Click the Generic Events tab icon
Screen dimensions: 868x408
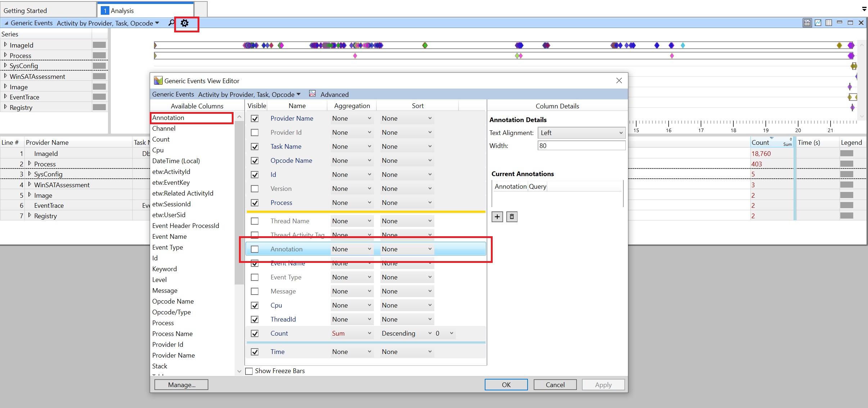(x=6, y=23)
